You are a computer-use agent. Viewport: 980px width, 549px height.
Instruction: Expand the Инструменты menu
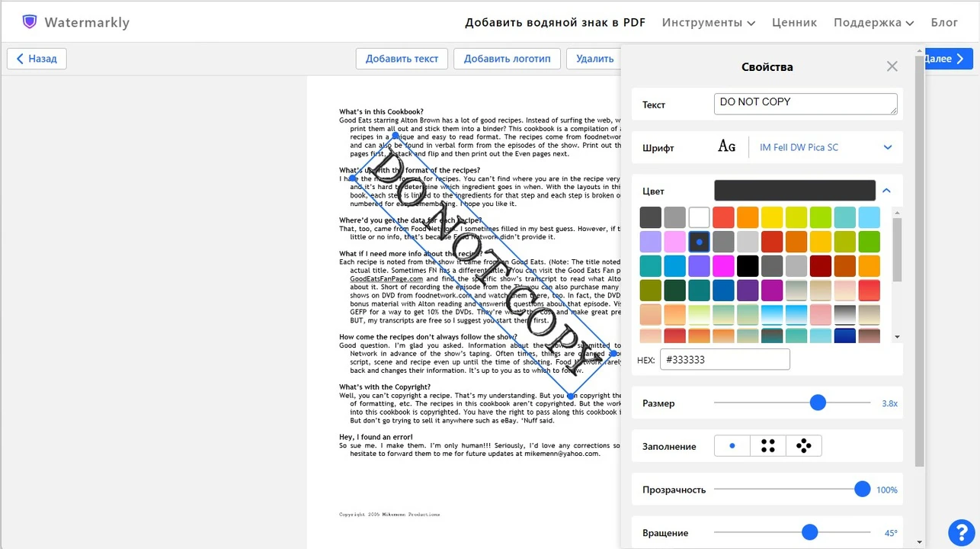tap(709, 22)
